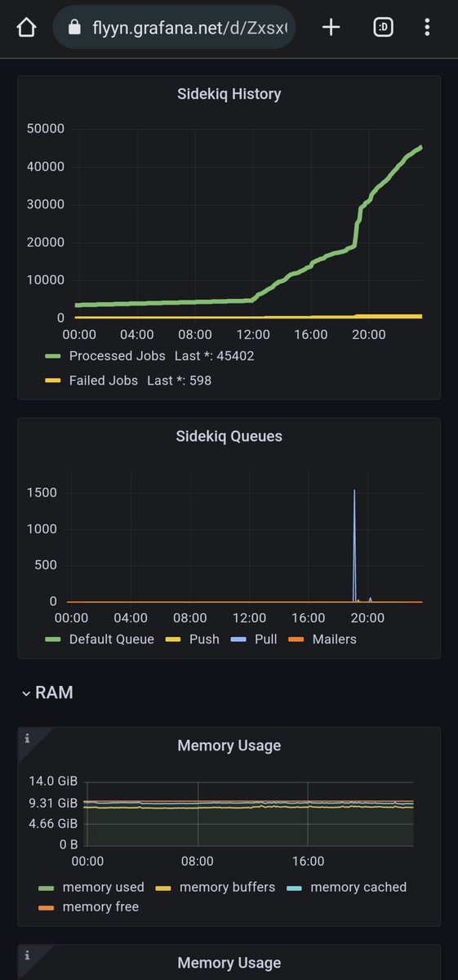Click the 9.31 GiB axis label
458x980 pixels.
tap(53, 803)
